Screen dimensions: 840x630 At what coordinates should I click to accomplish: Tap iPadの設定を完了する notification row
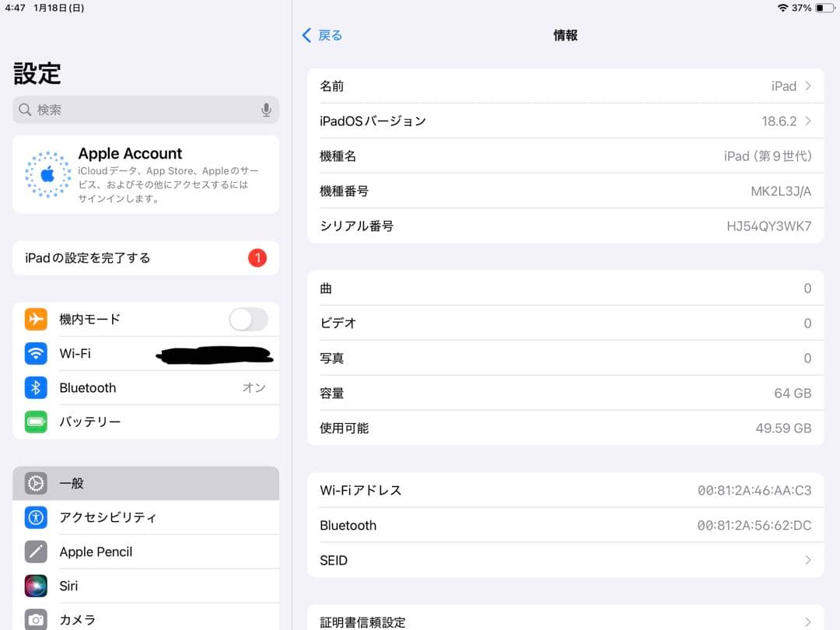click(145, 257)
